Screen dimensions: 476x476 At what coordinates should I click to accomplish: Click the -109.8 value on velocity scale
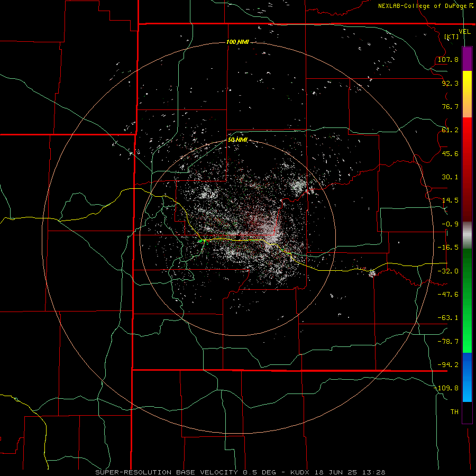(x=446, y=388)
